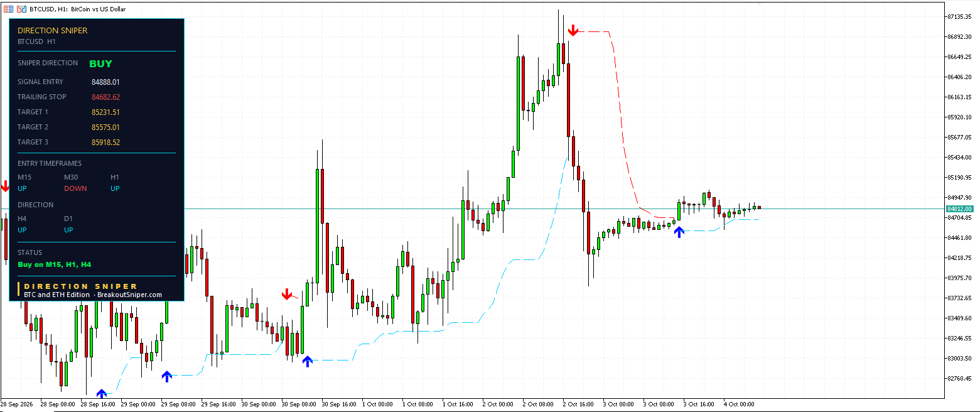Viewport: 980px width, 412px height.
Task: Click the UP status under H4
Action: [x=22, y=230]
